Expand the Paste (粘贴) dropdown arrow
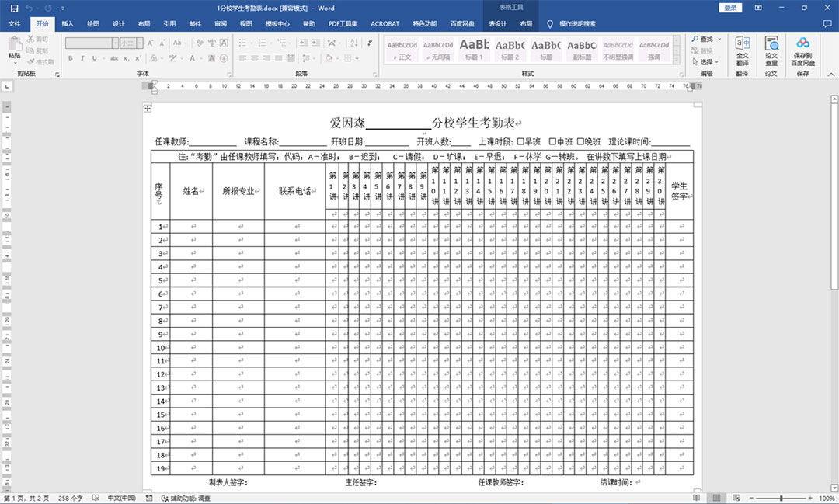Image resolution: width=839 pixels, height=504 pixels. 15,64
